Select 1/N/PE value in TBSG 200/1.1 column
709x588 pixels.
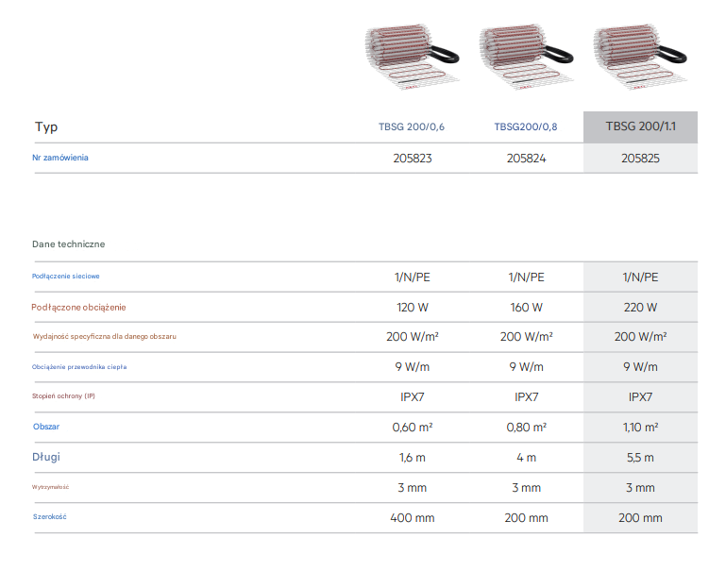[640, 277]
